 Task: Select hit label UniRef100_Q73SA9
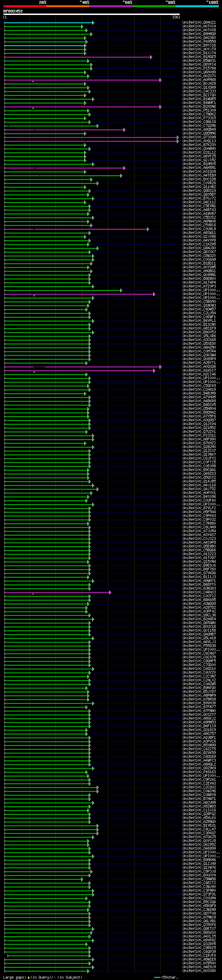[199, 137]
